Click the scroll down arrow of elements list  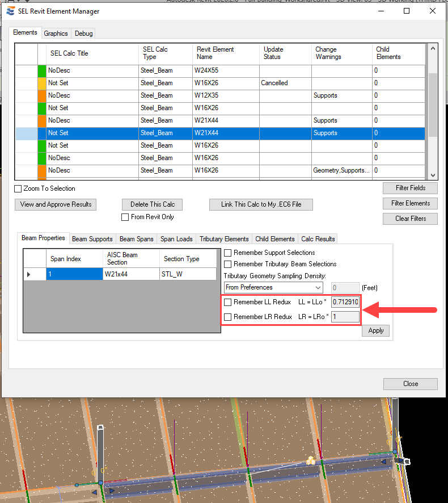[433, 175]
